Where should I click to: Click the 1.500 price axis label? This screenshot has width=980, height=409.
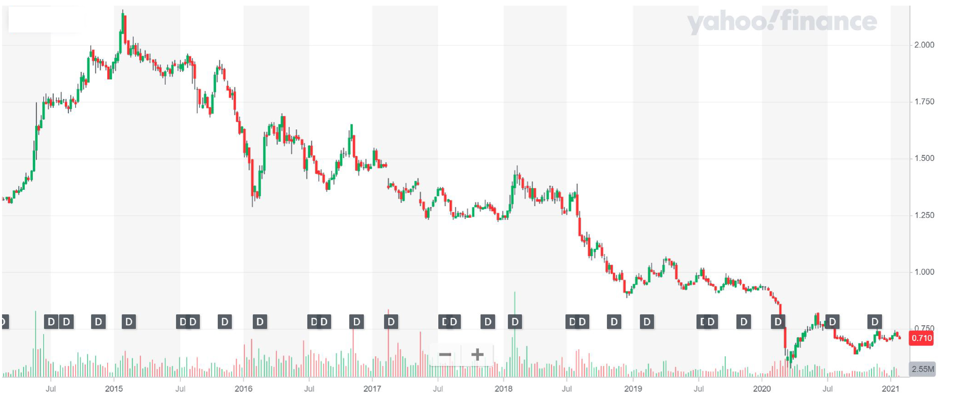924,158
